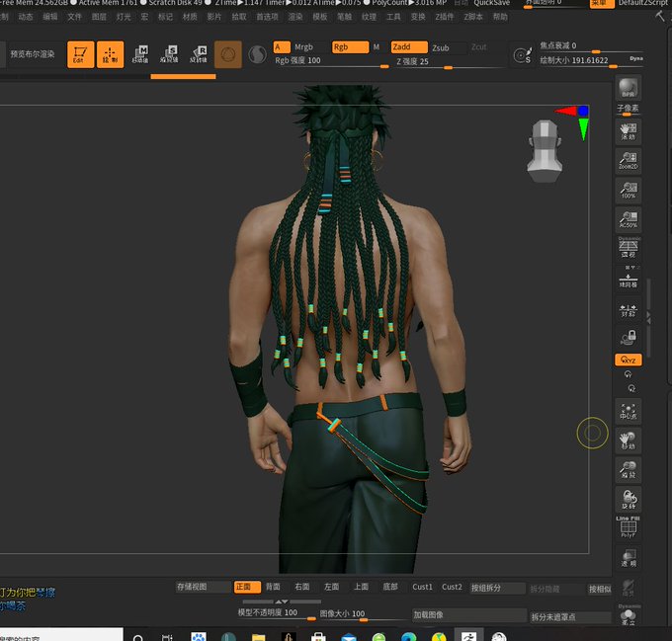Click the Frame center (中心点) icon
Screen dimensions: 672x641
point(629,411)
